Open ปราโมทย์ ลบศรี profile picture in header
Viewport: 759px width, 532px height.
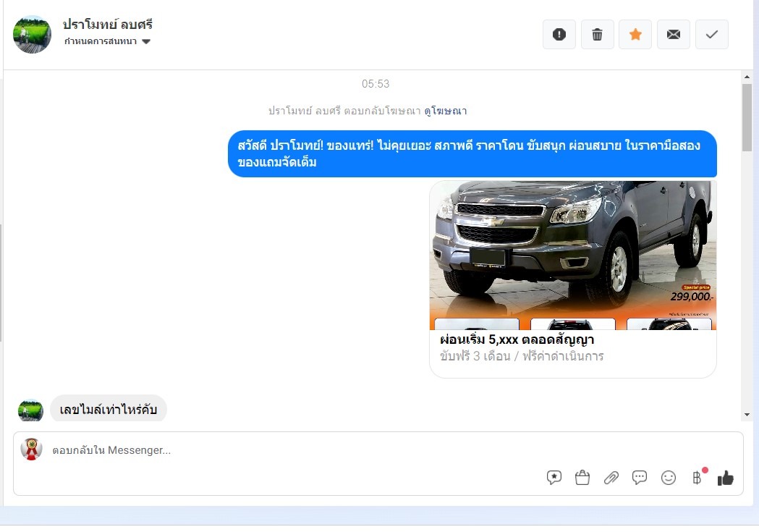32,34
